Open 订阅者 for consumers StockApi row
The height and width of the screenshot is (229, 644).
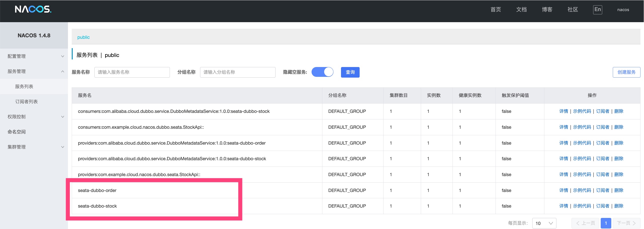(602, 127)
